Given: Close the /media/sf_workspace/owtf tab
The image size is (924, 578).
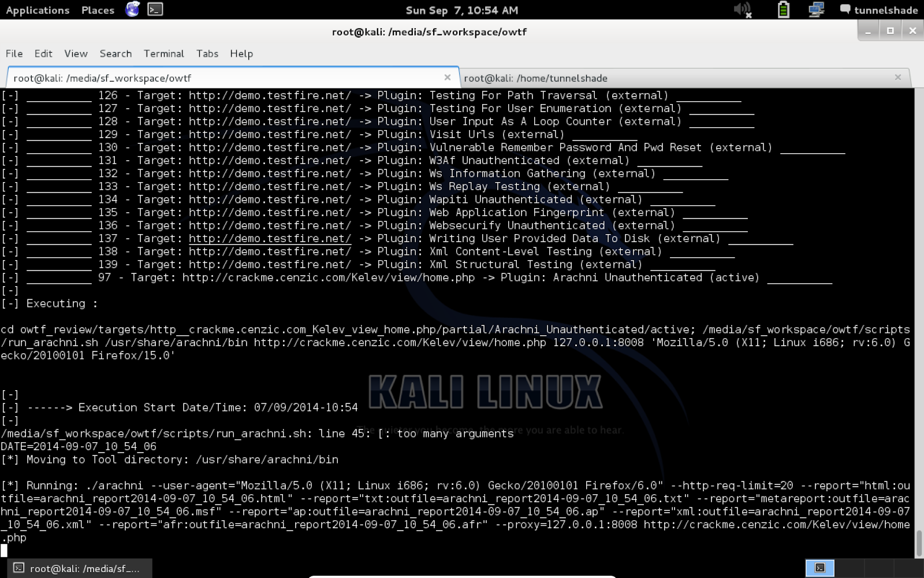Looking at the screenshot, I should [447, 77].
